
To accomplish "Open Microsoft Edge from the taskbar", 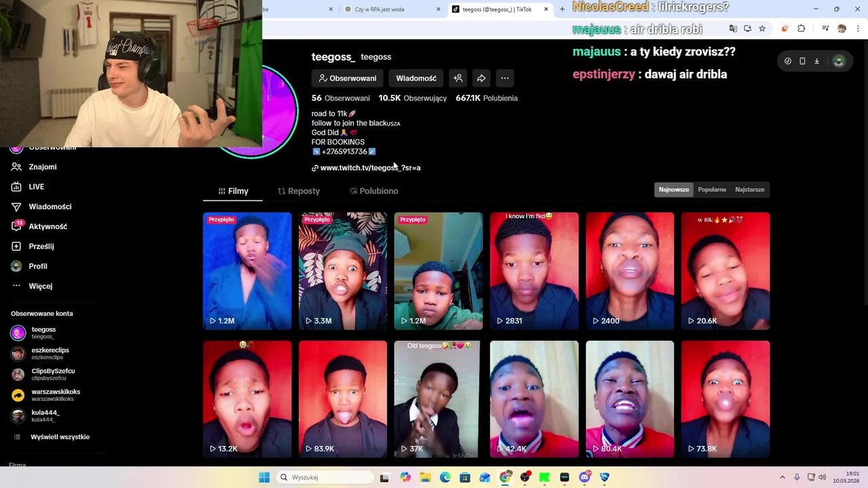I will [x=445, y=477].
